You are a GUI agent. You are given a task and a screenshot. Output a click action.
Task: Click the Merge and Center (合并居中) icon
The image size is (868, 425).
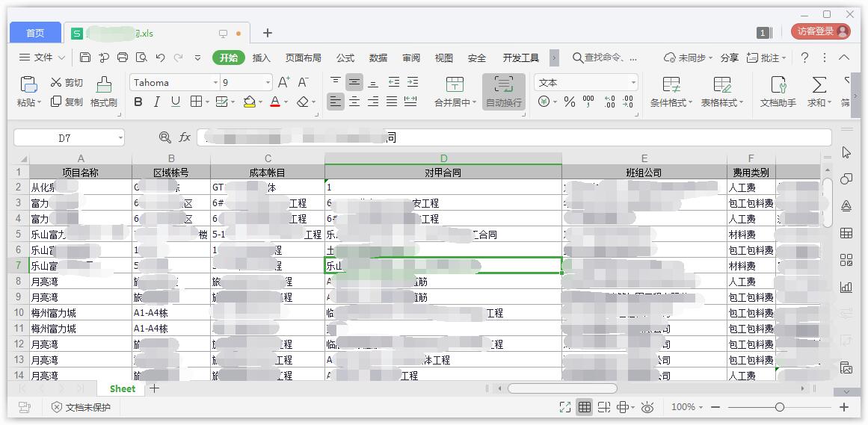[x=455, y=84]
